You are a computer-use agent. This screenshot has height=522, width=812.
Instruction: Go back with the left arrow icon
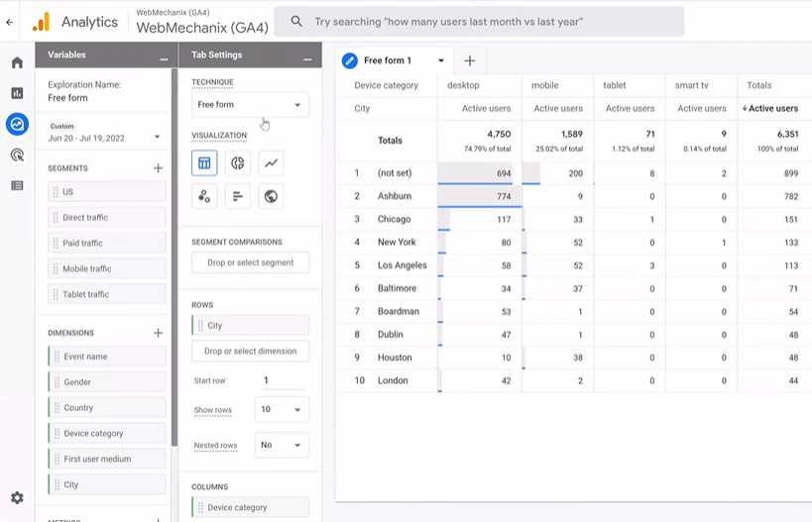point(9,22)
